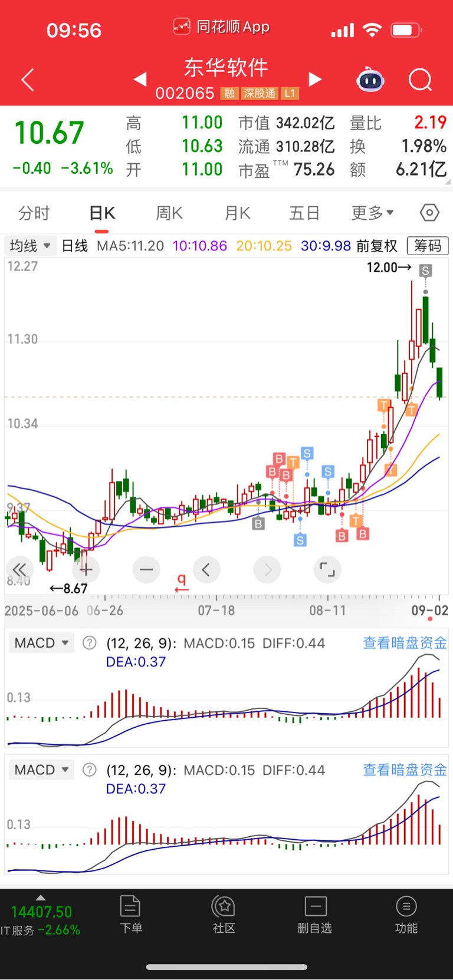The width and height of the screenshot is (453, 980).
Task: Switch to 分时 tab
Action: click(x=34, y=213)
